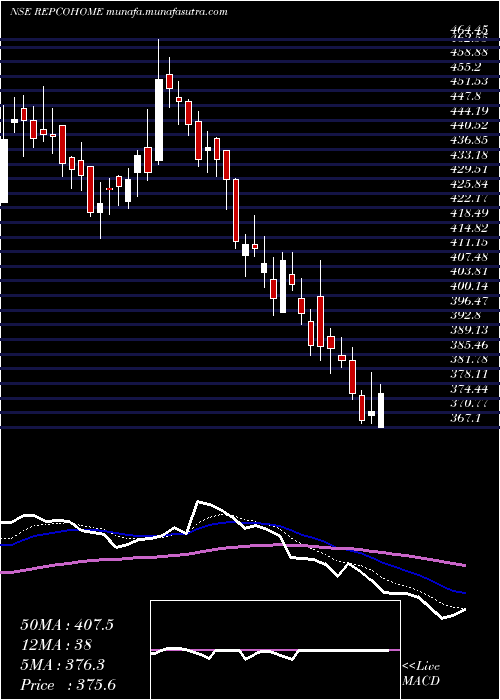Select the 429.51 price level label

tap(469, 169)
